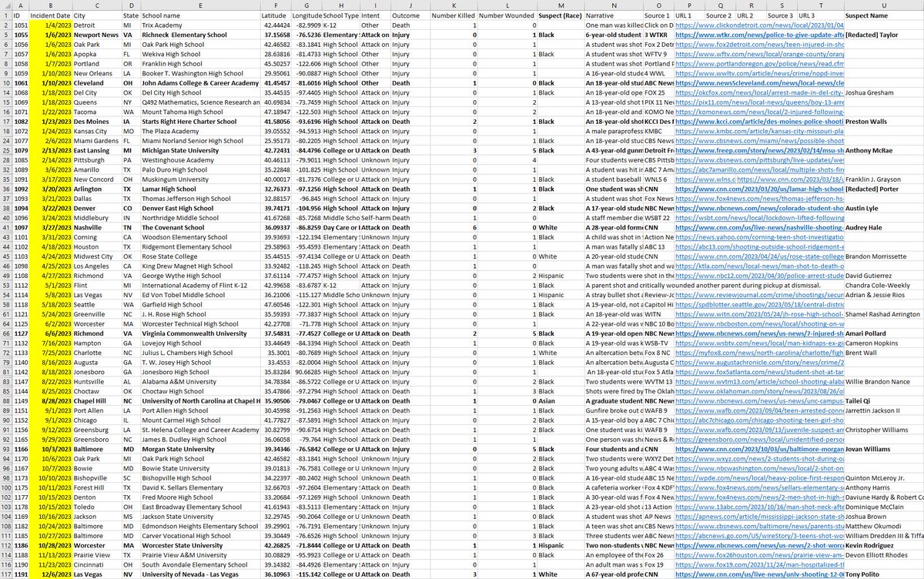924x579 pixels.
Task: Select column E header
Action: point(200,5)
